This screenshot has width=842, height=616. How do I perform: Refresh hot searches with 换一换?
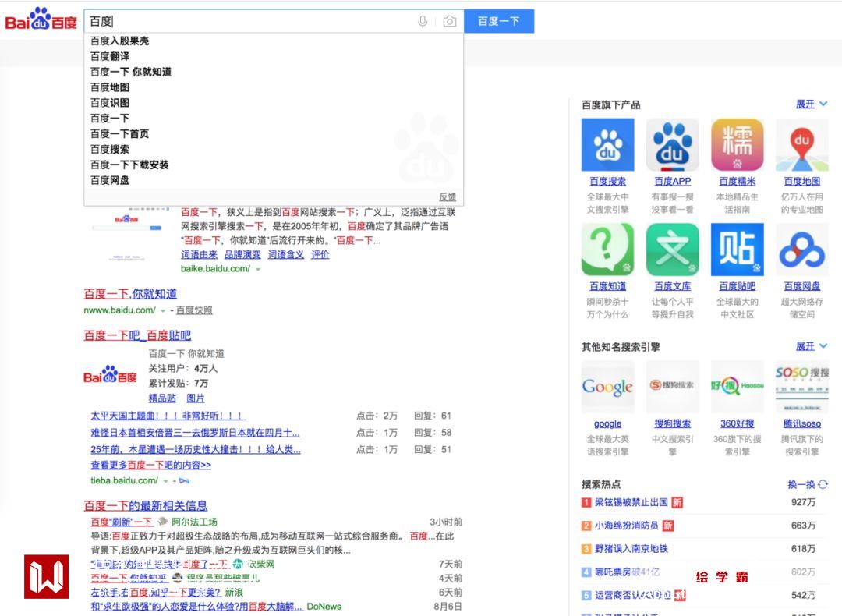tap(808, 484)
